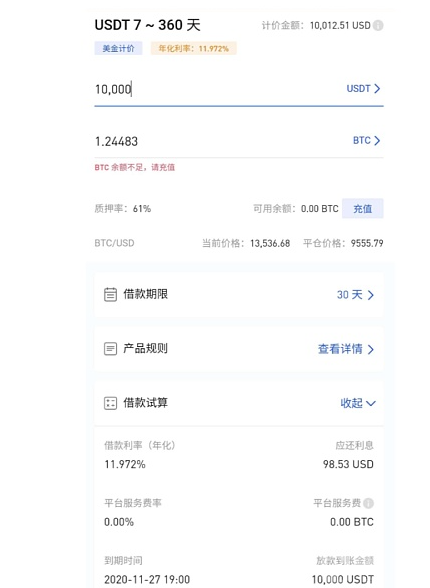Select the 产品规则 row
This screenshot has height=588, width=430.
click(x=239, y=349)
